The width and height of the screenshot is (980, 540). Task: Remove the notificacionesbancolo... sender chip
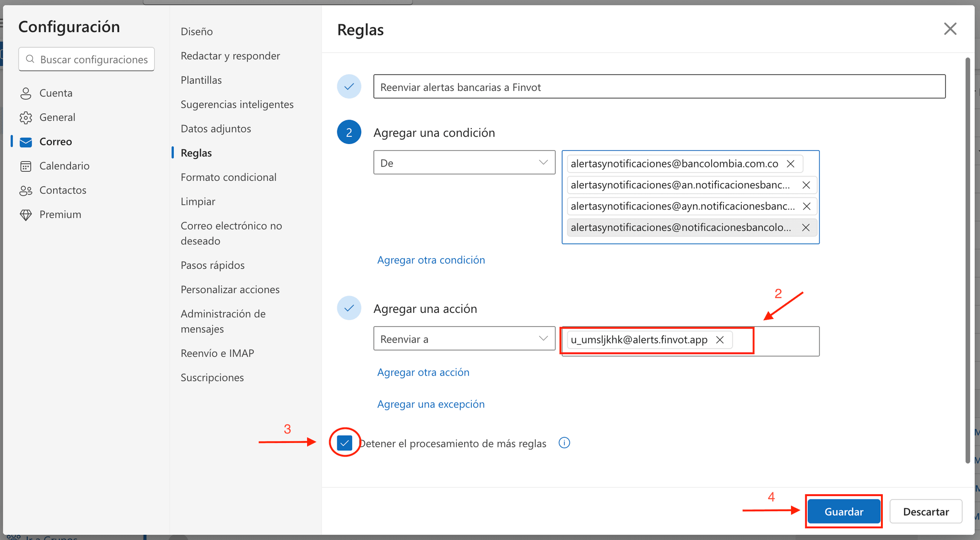(806, 228)
